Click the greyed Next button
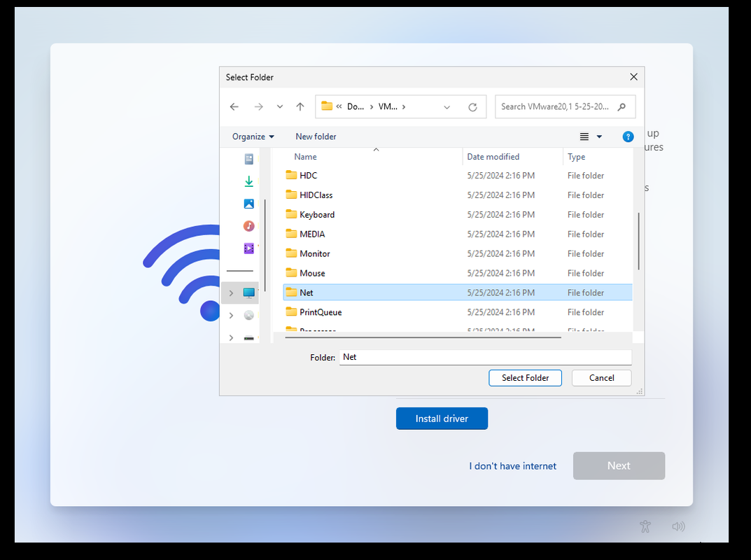This screenshot has height=560, width=751. (x=619, y=465)
